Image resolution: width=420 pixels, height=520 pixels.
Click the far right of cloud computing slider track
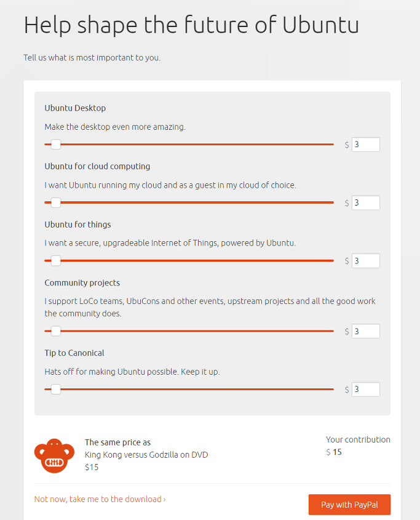tap(332, 202)
